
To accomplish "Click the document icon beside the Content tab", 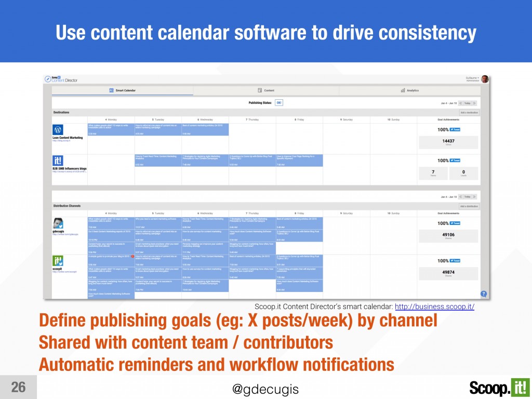I will (x=260, y=90).
